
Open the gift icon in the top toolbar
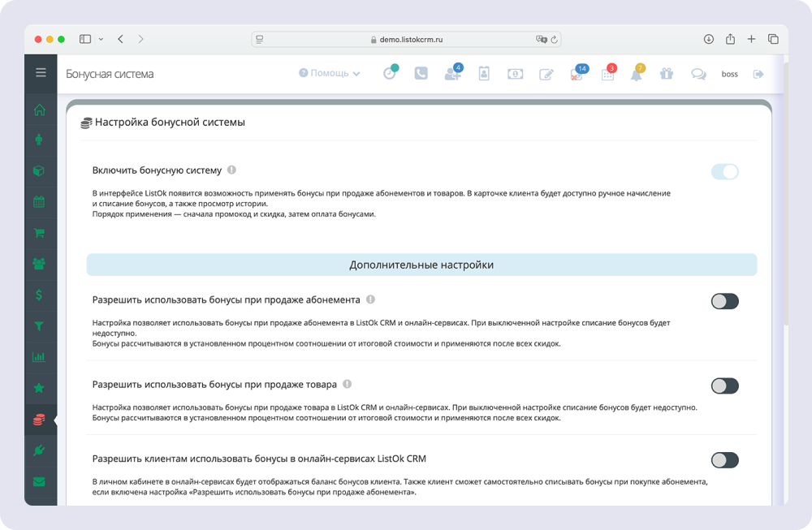pyautogui.click(x=667, y=74)
